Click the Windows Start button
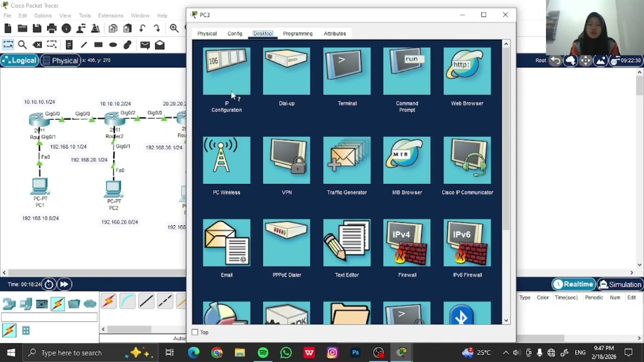The width and height of the screenshot is (644, 362). pyautogui.click(x=11, y=353)
